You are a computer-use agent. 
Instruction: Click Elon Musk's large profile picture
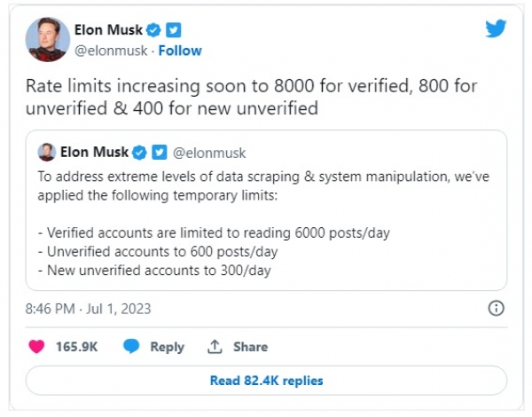(48, 40)
